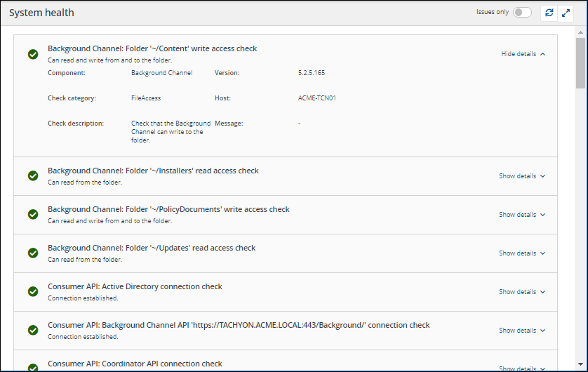Toggle the Issues only switch
This screenshot has width=588, height=372.
(522, 13)
